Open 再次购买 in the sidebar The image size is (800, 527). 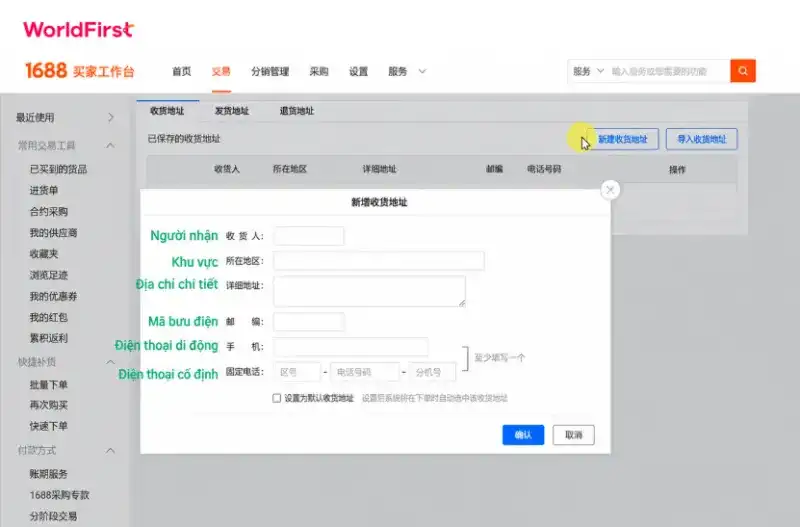click(48, 405)
